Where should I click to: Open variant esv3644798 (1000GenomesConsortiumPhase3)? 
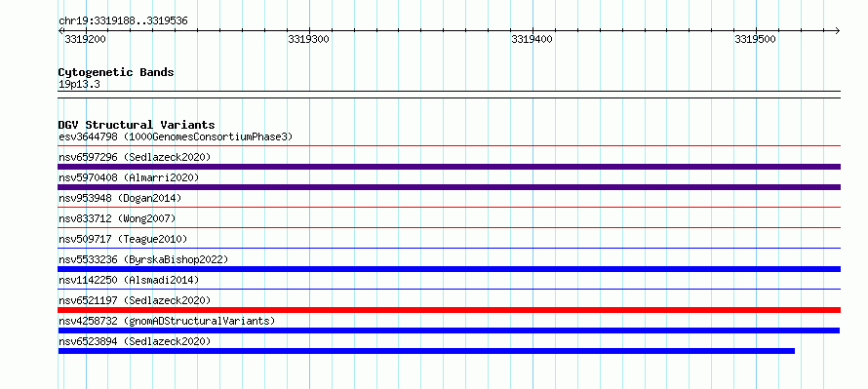(x=176, y=136)
